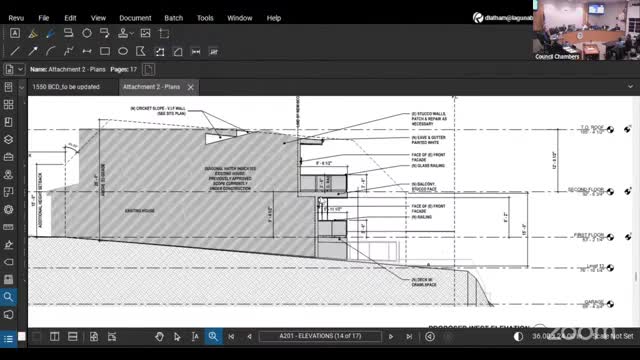Select the Radius measurement tool

pos(178,51)
